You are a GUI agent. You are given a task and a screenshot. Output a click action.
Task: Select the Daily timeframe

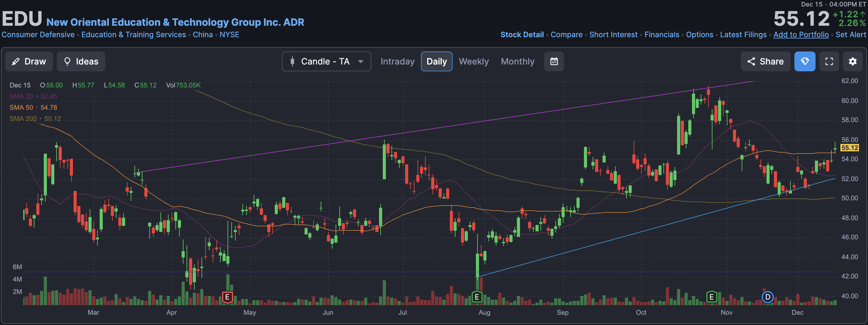point(436,61)
